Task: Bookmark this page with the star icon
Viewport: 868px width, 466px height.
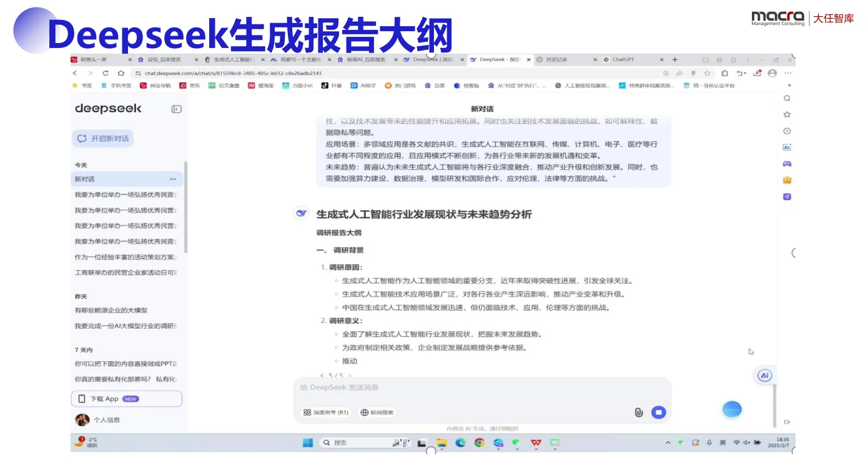Action: click(x=707, y=73)
